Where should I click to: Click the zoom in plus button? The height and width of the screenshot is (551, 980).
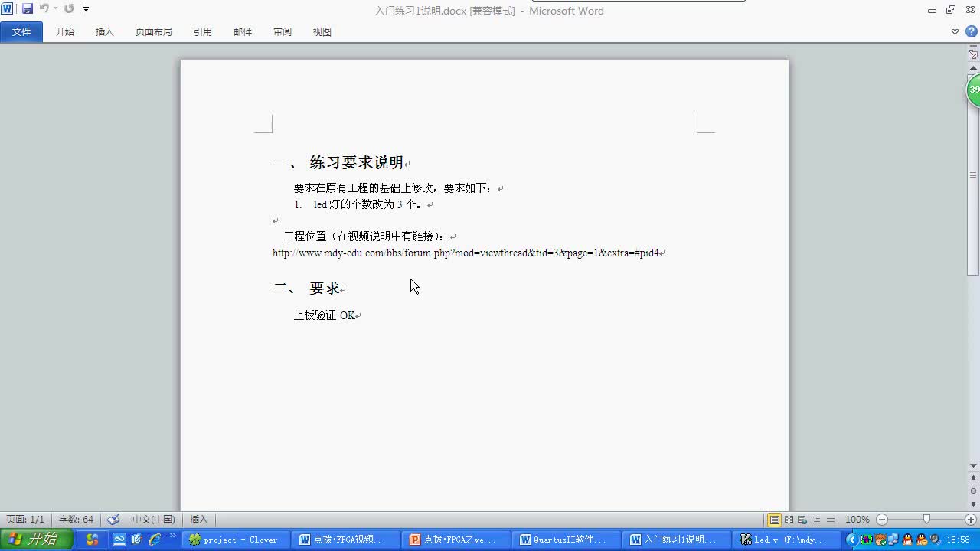tap(971, 520)
